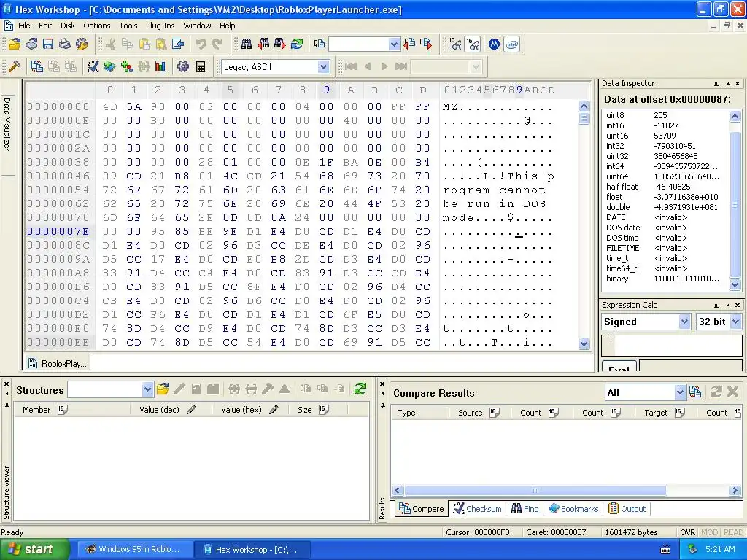Screen dimensions: 747x560
Task: Open the Signed dropdown in Expression Calc
Action: coord(684,322)
